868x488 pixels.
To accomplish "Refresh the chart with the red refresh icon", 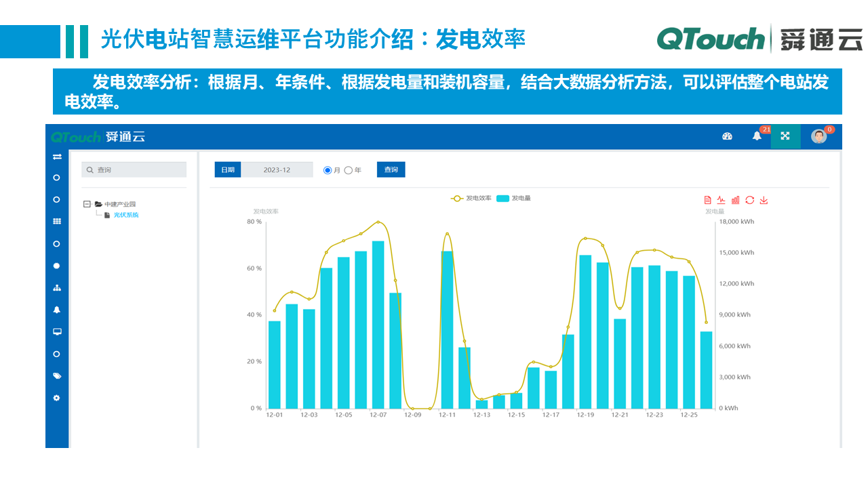I will click(749, 200).
